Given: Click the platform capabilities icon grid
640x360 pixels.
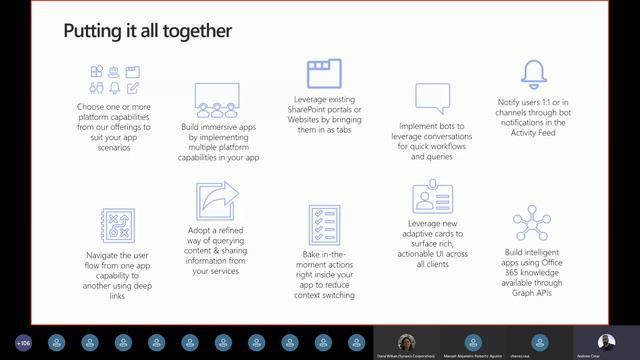Looking at the screenshot, I should click(115, 80).
